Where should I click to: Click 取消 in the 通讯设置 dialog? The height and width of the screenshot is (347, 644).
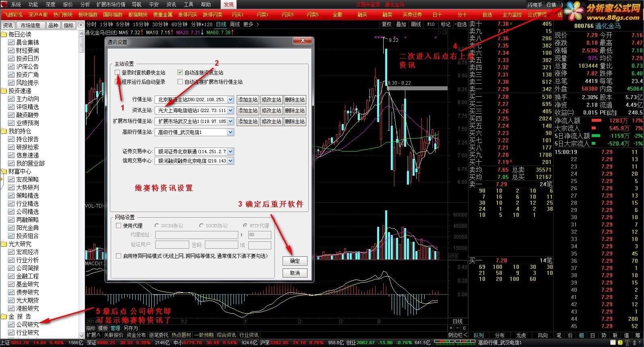point(295,273)
